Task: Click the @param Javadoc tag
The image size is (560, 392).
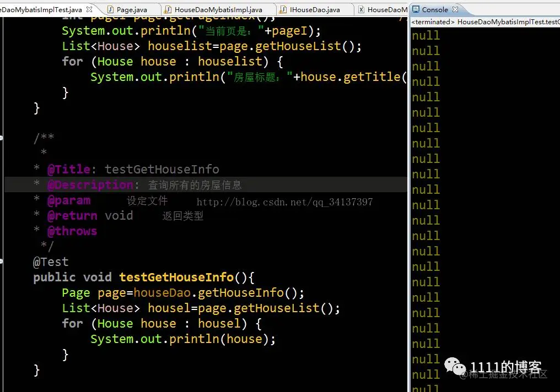Action: (x=69, y=200)
